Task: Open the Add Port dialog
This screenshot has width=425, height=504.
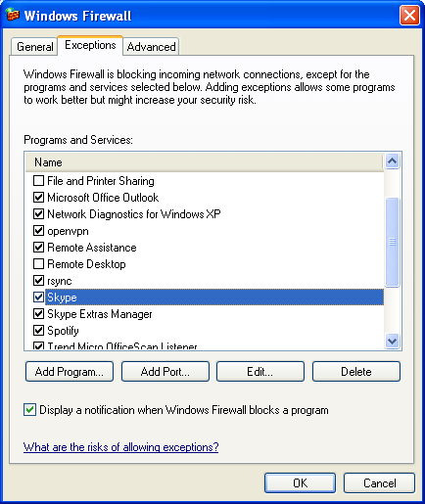Action: (x=165, y=371)
